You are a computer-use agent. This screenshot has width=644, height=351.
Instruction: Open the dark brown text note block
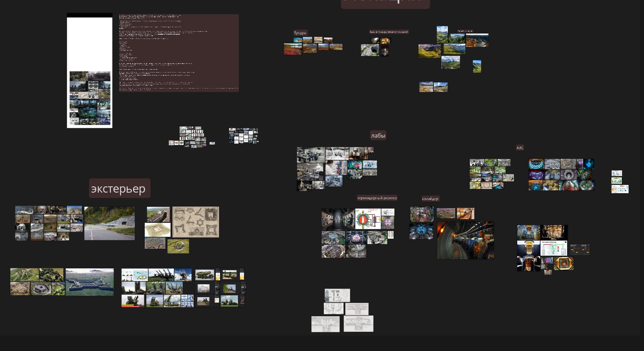pyautogui.click(x=179, y=53)
